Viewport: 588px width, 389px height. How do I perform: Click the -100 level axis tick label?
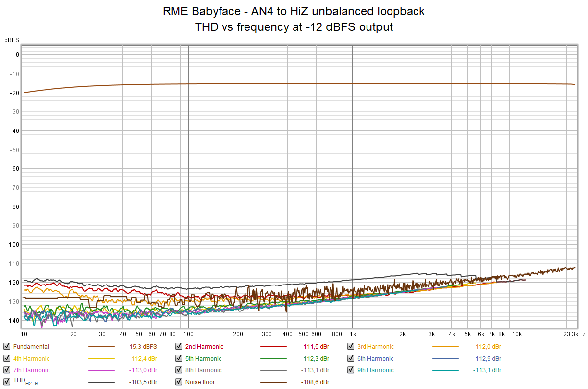coord(12,244)
